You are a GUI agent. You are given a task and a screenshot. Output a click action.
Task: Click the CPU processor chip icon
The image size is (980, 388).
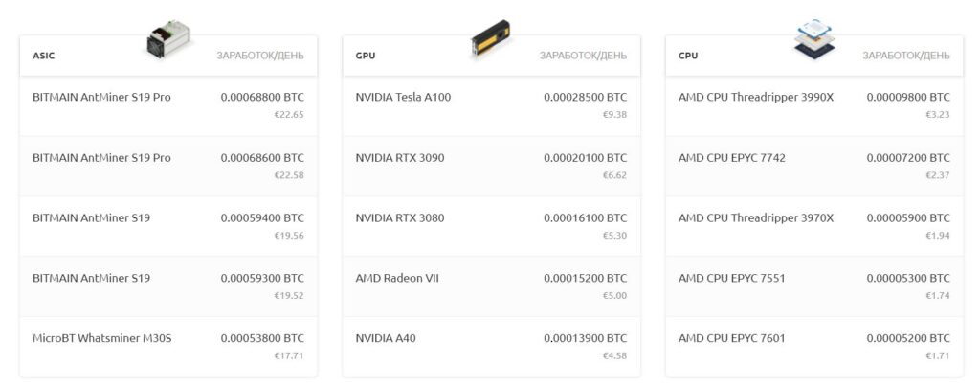814,39
